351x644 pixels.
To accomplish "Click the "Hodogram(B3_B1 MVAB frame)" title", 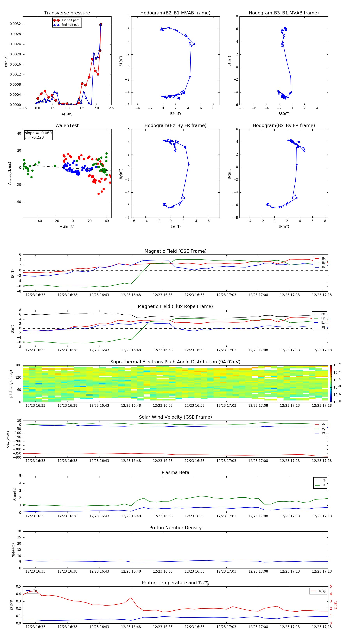I will [x=284, y=13].
